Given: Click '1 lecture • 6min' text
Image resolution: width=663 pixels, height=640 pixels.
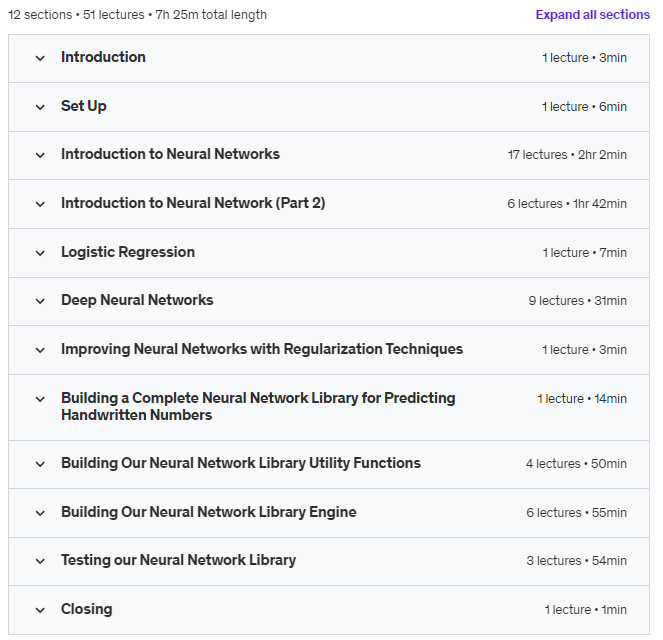Looking at the screenshot, I should 584,107.
